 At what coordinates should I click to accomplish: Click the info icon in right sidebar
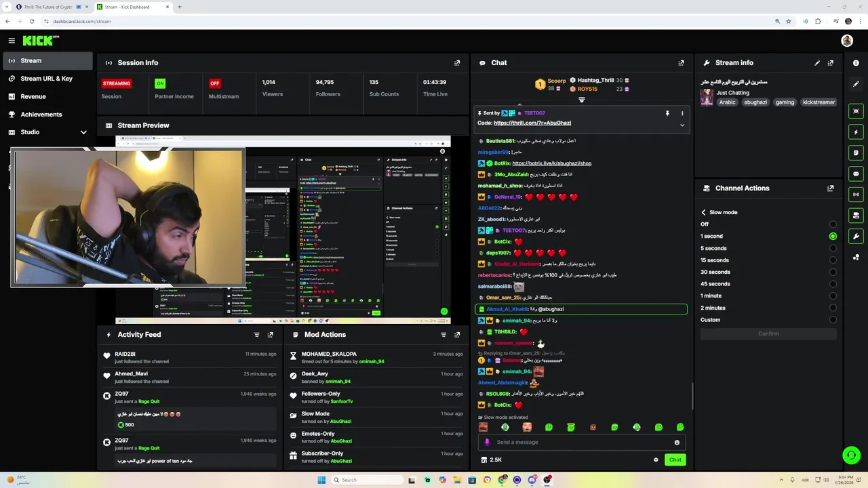pos(856,62)
